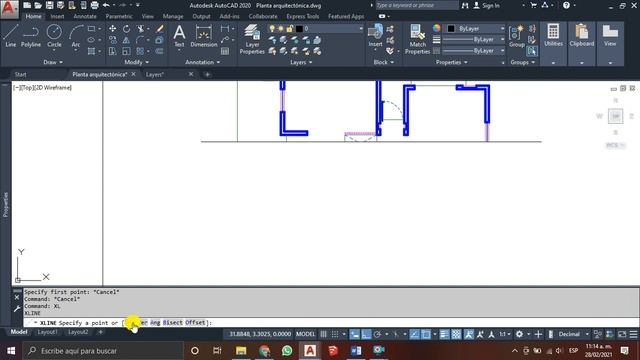The width and height of the screenshot is (640, 360).
Task: Click the black layer color swatch
Action: 299,29
